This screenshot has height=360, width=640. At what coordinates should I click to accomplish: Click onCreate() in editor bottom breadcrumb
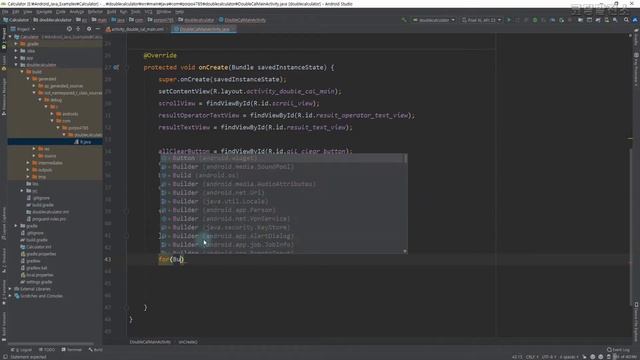coord(188,342)
